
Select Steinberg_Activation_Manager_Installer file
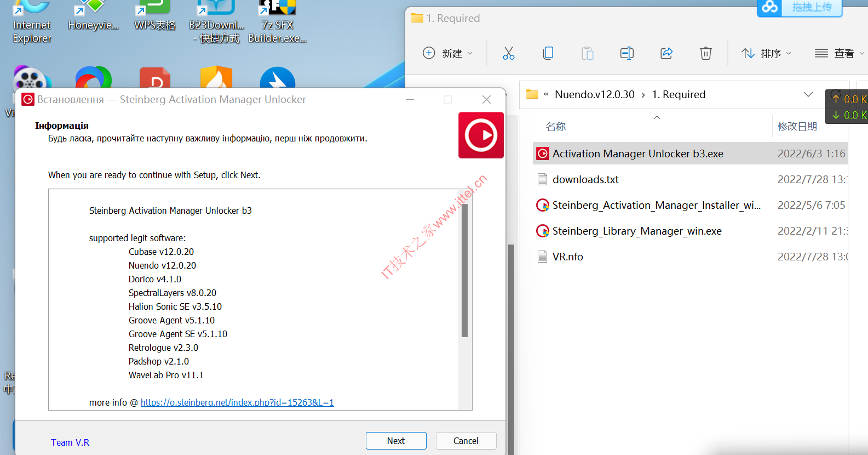click(x=690, y=205)
